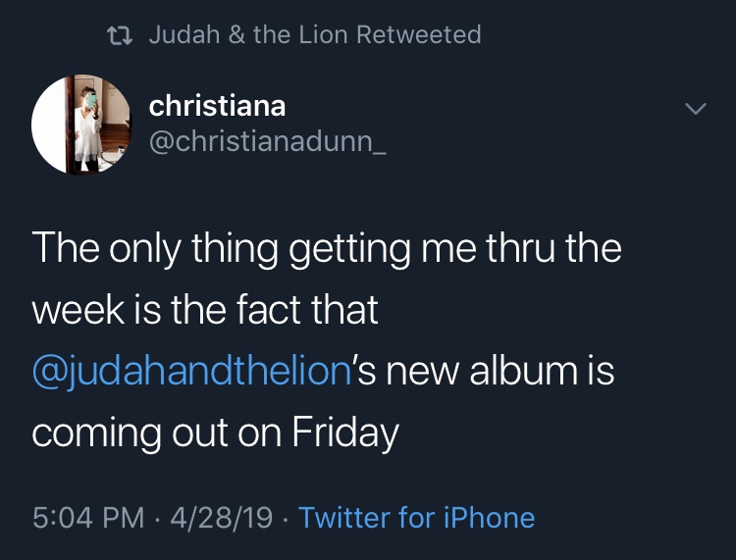736x560 pixels.
Task: Click the retweet arrows icon
Action: tap(120, 35)
